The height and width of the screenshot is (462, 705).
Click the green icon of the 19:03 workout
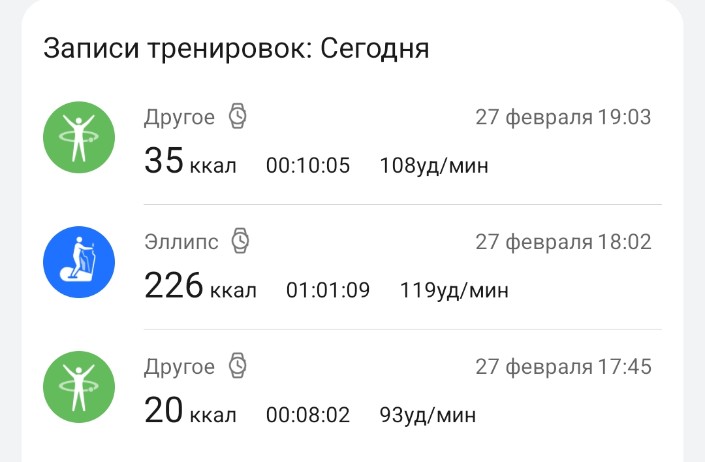(79, 138)
